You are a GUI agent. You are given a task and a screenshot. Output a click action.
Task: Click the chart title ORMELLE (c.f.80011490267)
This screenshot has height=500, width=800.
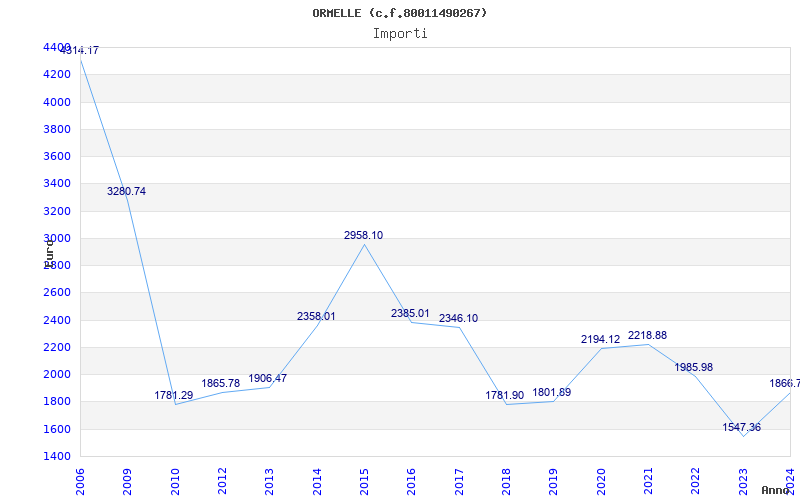[399, 13]
